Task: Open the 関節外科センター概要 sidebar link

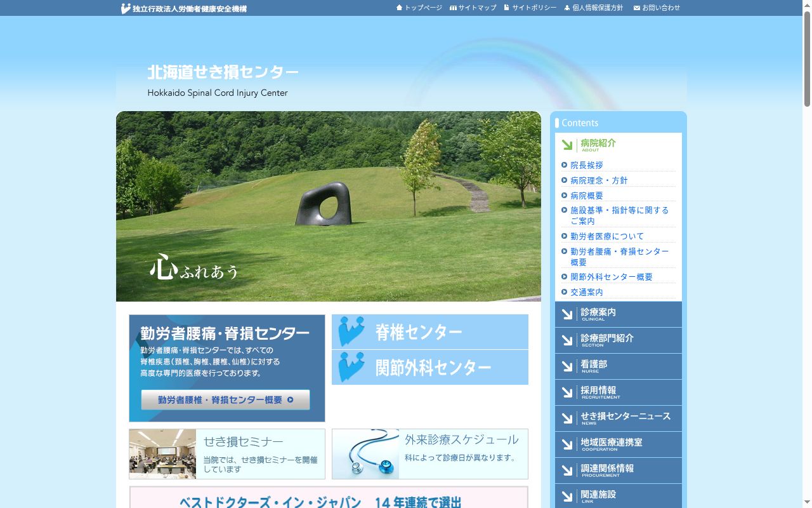Action: click(612, 277)
